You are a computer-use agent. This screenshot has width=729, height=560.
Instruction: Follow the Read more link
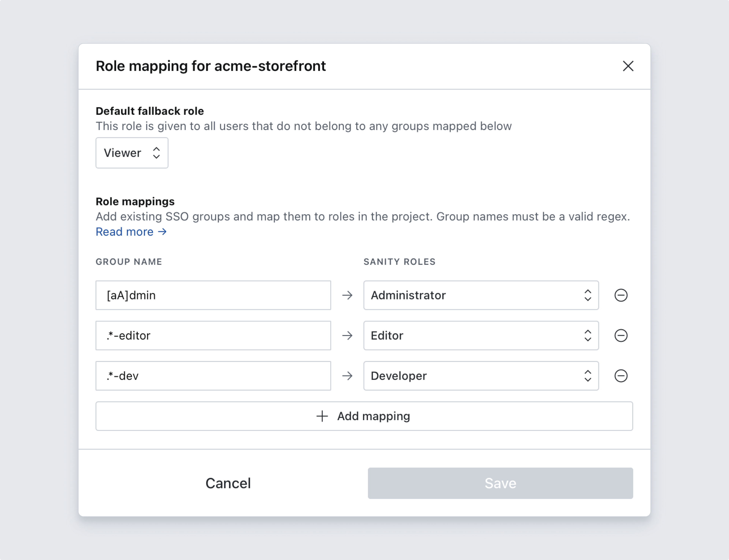coord(131,232)
